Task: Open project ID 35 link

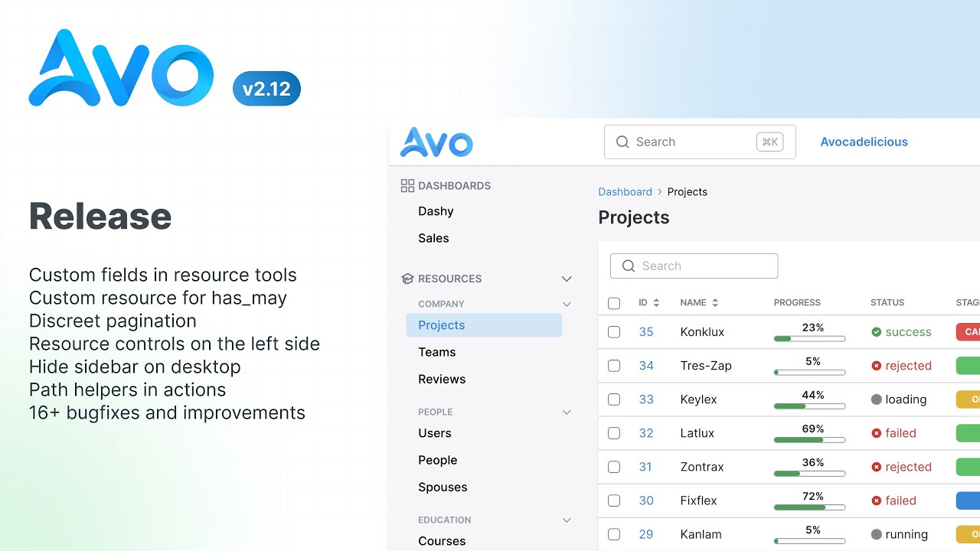Action: [646, 332]
